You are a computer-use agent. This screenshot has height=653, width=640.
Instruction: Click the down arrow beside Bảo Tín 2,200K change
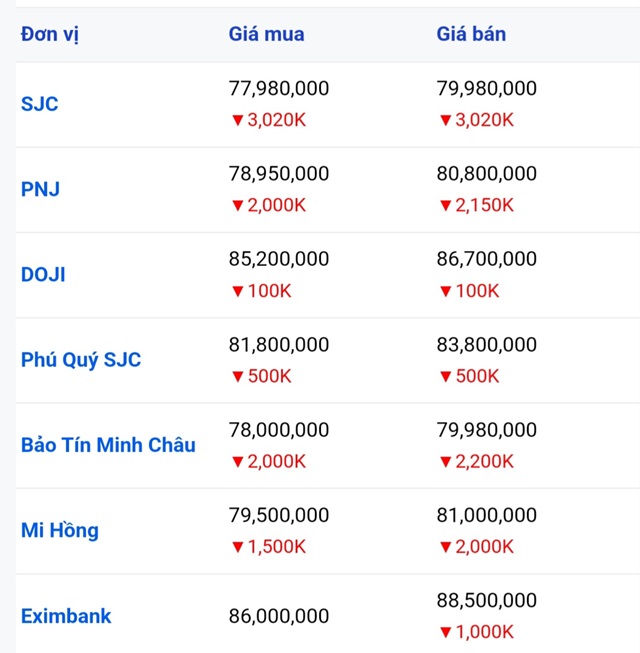[446, 462]
